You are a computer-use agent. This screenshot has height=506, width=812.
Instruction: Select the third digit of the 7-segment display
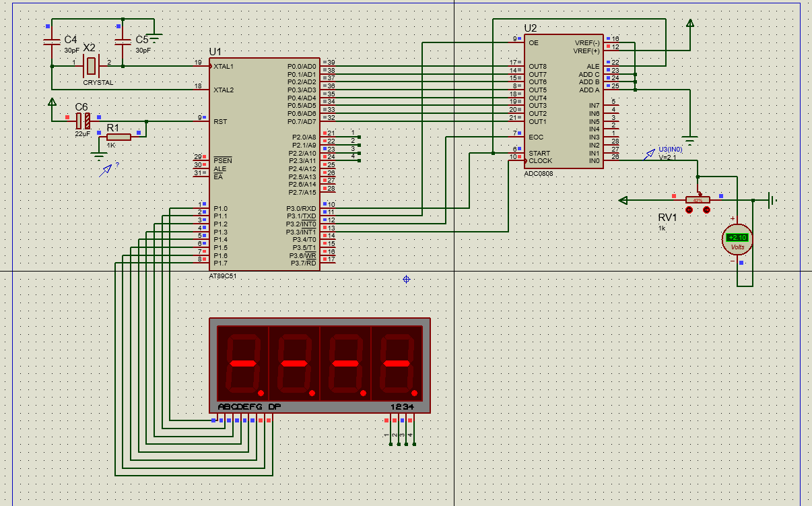pos(345,363)
